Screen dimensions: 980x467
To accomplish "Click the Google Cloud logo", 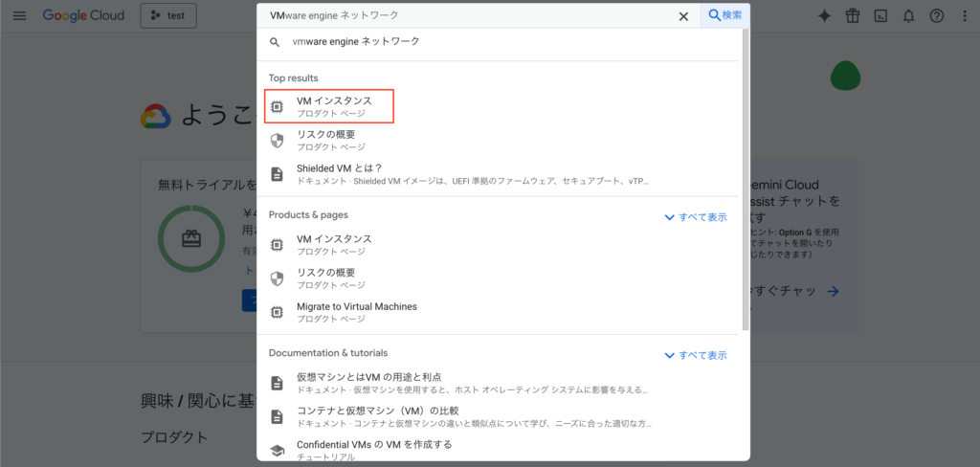I will [85, 16].
